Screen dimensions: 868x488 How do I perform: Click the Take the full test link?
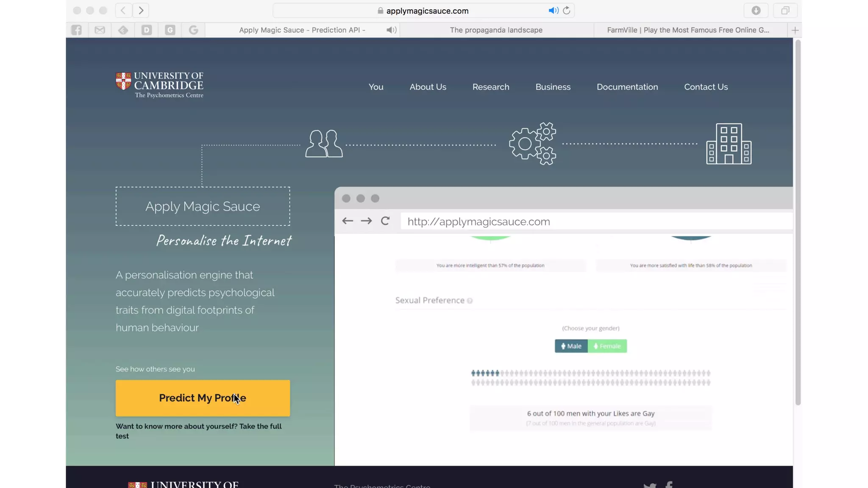260,427
